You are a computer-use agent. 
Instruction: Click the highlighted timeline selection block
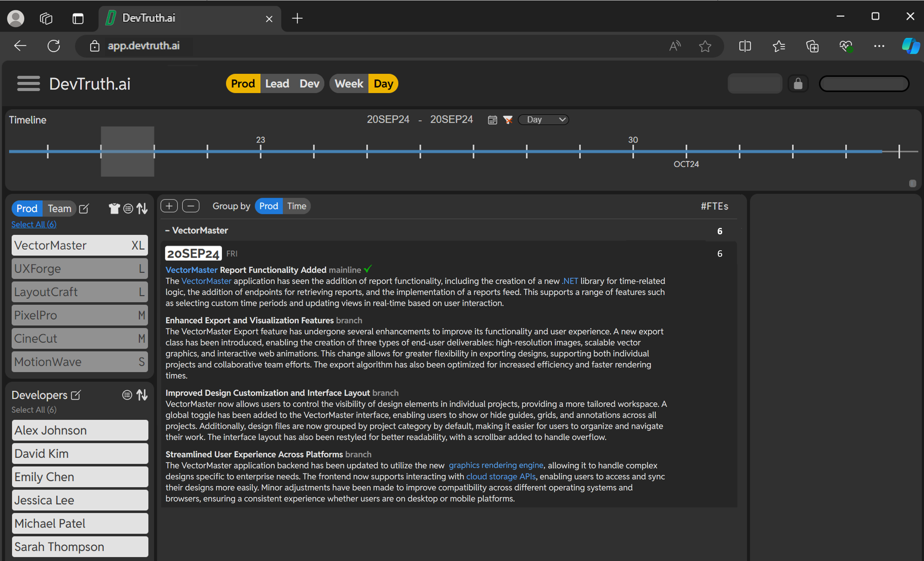(127, 151)
